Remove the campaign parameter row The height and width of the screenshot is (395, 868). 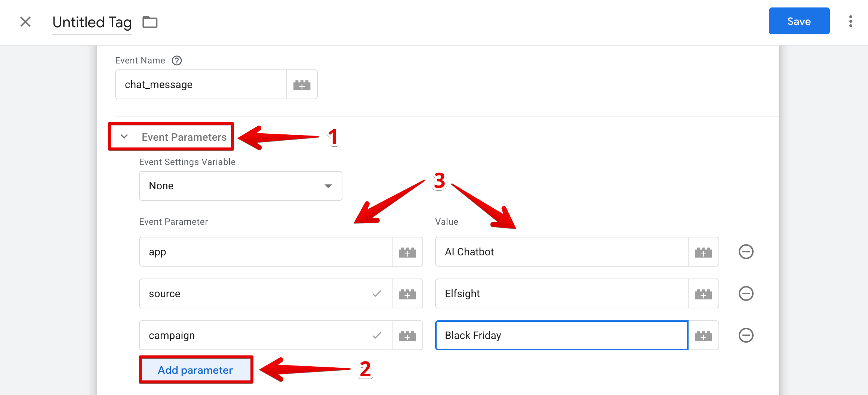(746, 335)
